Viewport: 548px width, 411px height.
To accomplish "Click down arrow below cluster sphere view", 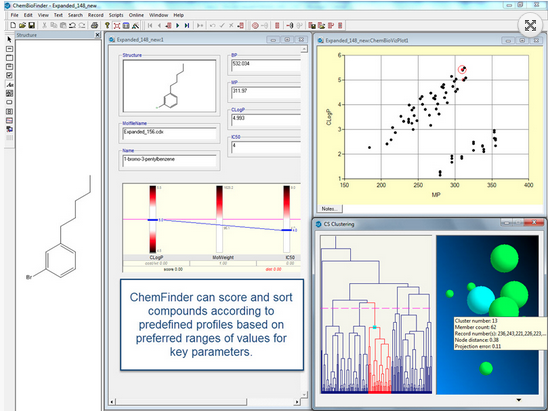I will 519,400.
